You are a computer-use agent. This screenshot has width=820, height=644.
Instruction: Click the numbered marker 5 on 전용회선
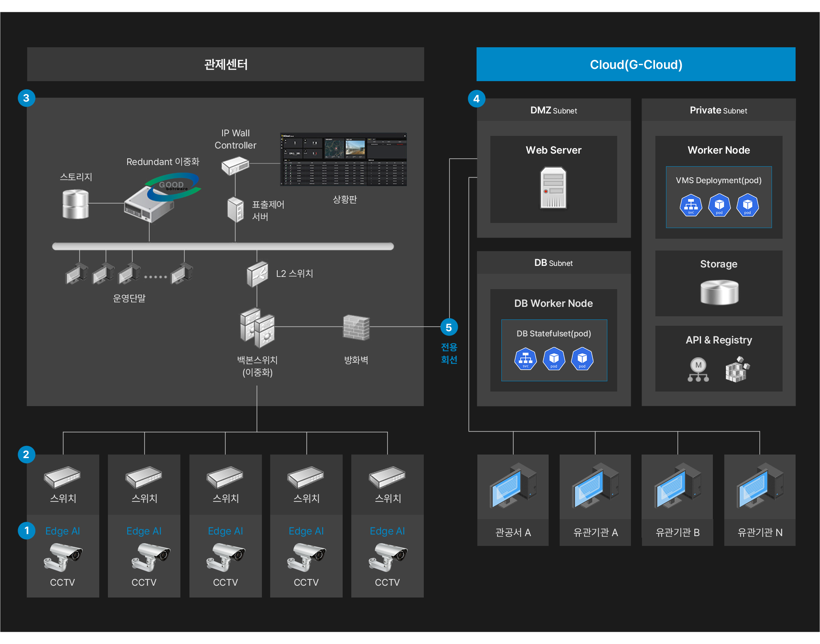click(x=449, y=327)
